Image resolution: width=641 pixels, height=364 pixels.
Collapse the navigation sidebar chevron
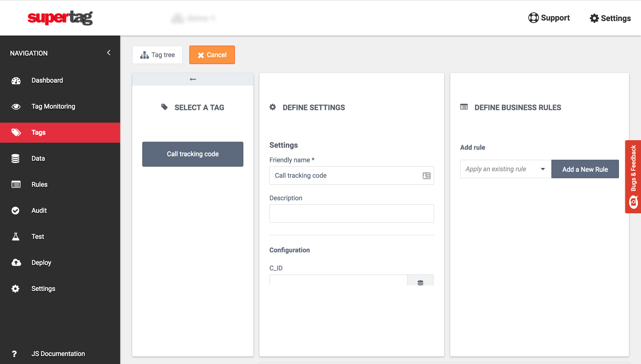[109, 53]
